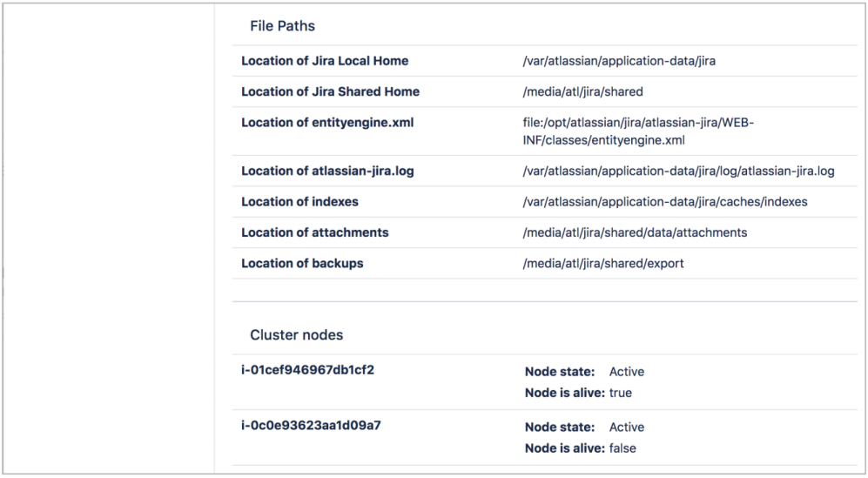This screenshot has height=478, width=868.
Task: Click Node state label for node i-0c0e93623aa1d09a7
Action: point(560,427)
